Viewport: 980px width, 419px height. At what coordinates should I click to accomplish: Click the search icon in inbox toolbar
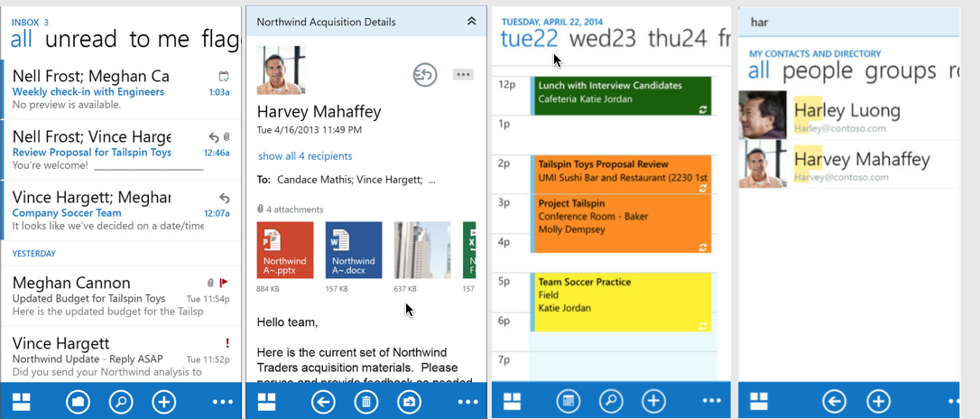[121, 402]
